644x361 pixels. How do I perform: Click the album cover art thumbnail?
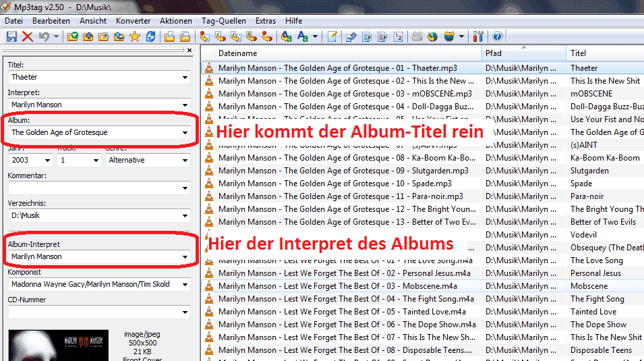click(x=58, y=345)
